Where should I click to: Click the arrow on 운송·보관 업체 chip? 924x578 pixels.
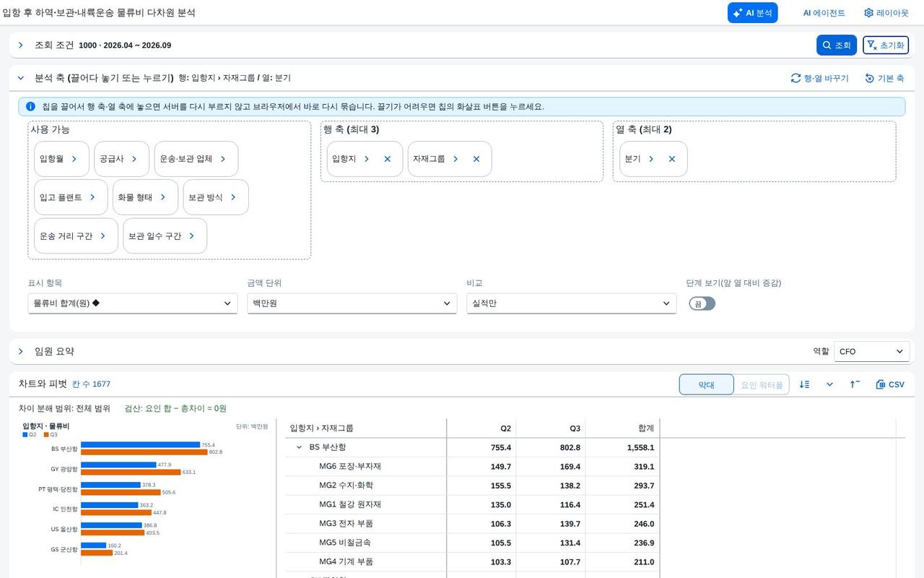tap(223, 159)
